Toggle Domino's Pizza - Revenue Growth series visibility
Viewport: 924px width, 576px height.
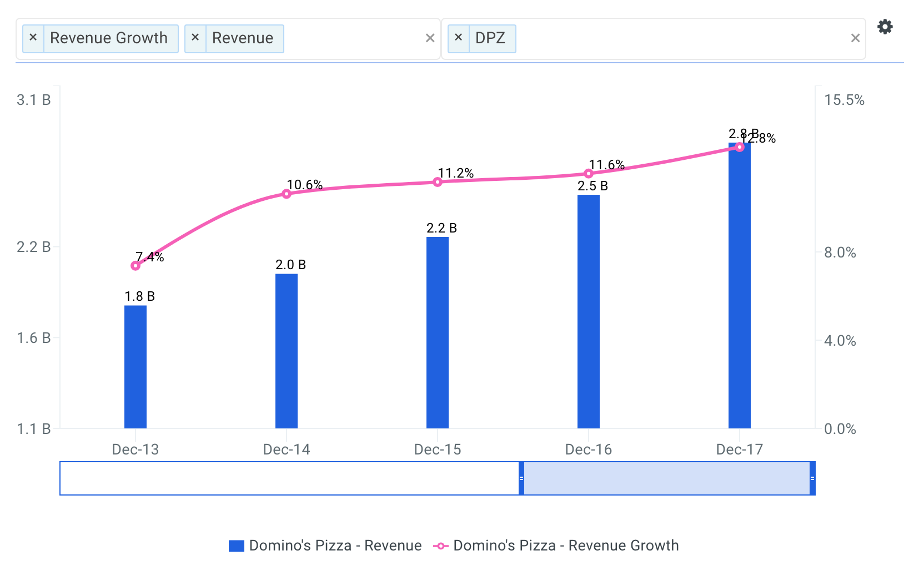[x=566, y=546]
